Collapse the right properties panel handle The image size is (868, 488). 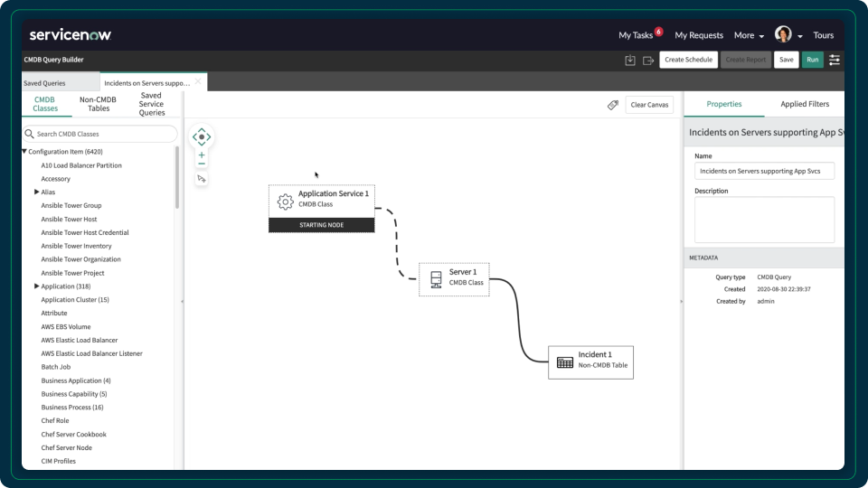pyautogui.click(x=682, y=302)
